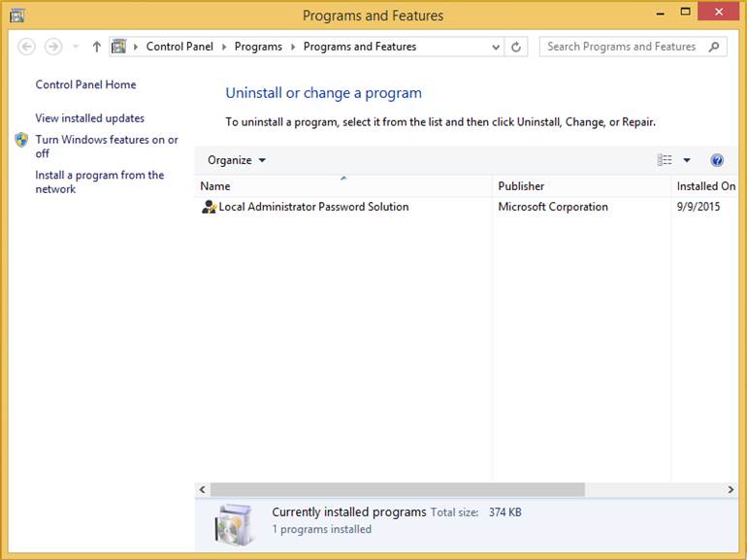Click the help question mark icon
The image size is (747, 560).
tap(717, 160)
